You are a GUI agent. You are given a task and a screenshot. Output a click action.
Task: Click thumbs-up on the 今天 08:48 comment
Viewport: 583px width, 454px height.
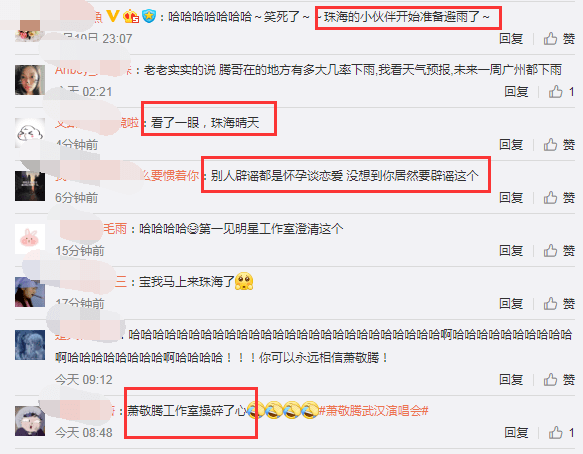click(561, 433)
